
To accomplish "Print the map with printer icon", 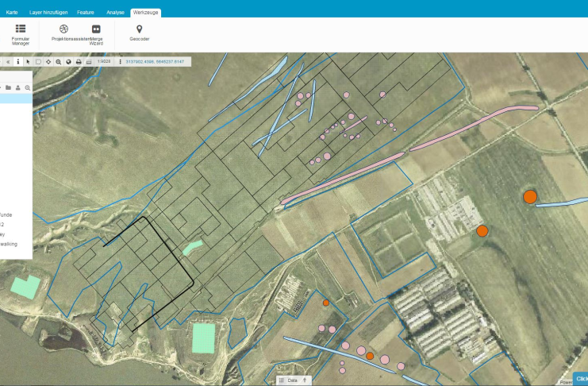I will (79, 61).
